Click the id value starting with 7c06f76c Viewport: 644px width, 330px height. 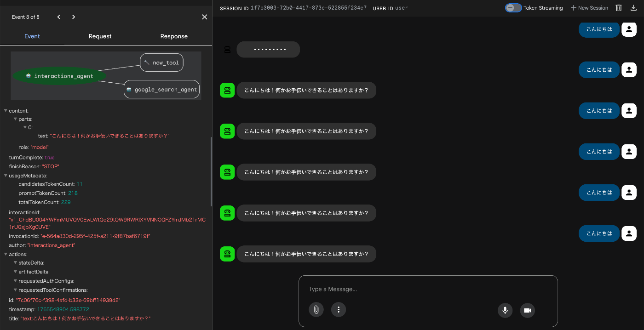pyautogui.click(x=68, y=300)
